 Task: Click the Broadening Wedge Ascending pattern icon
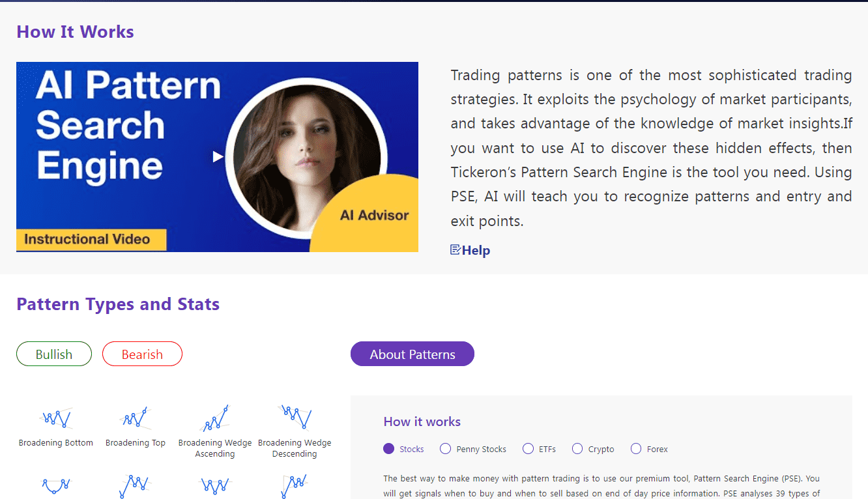(x=215, y=418)
